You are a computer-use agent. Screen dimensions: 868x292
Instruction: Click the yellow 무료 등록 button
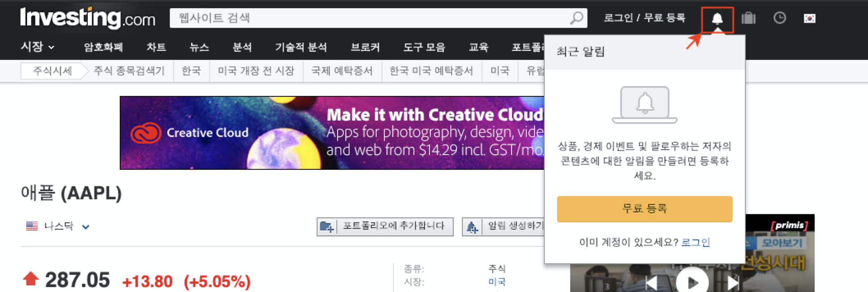[644, 209]
